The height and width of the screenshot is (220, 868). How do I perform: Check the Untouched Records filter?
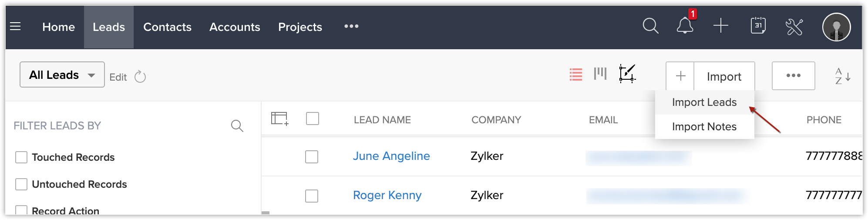tap(21, 184)
